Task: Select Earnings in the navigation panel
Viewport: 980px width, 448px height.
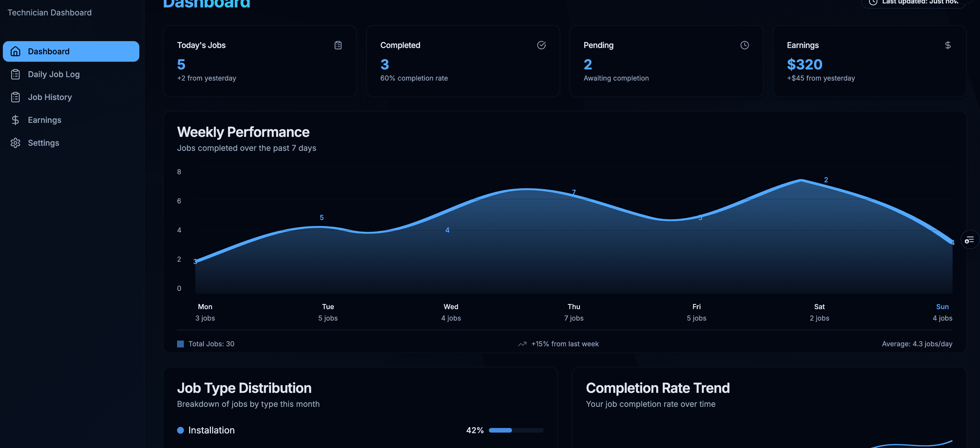Action: [x=45, y=120]
